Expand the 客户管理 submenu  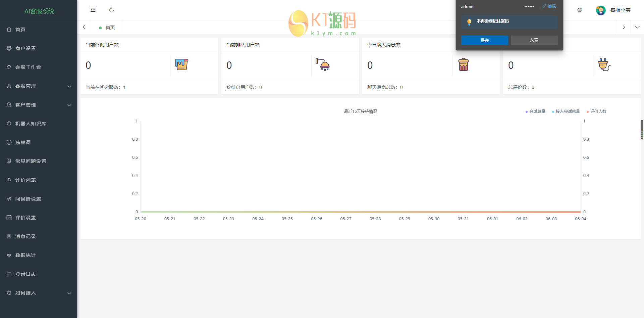coord(39,105)
